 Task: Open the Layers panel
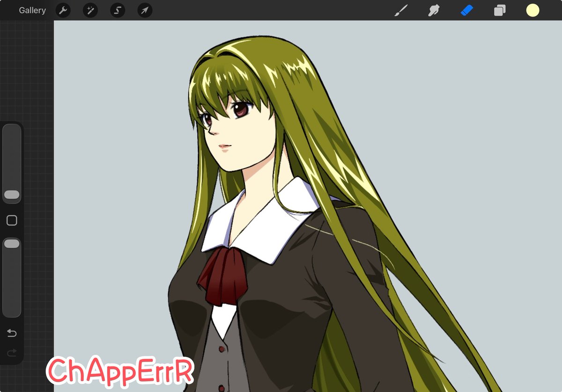click(500, 10)
